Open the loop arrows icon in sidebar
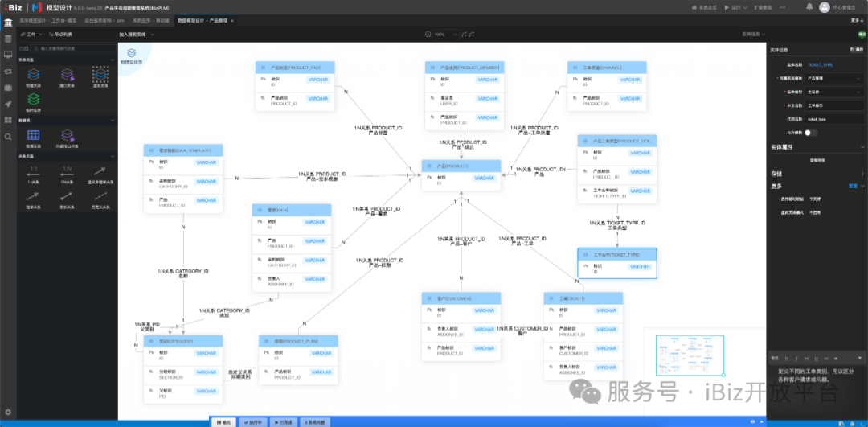 coord(8,72)
